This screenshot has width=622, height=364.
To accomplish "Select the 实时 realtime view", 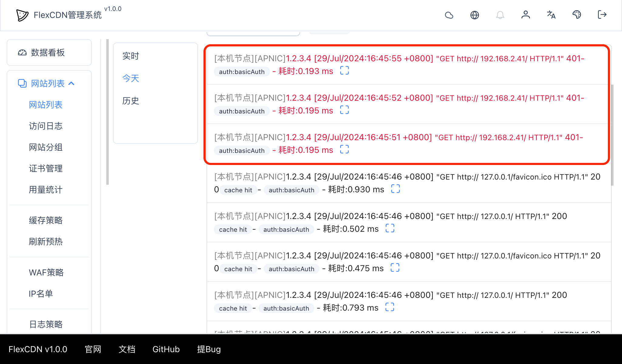I will click(130, 56).
